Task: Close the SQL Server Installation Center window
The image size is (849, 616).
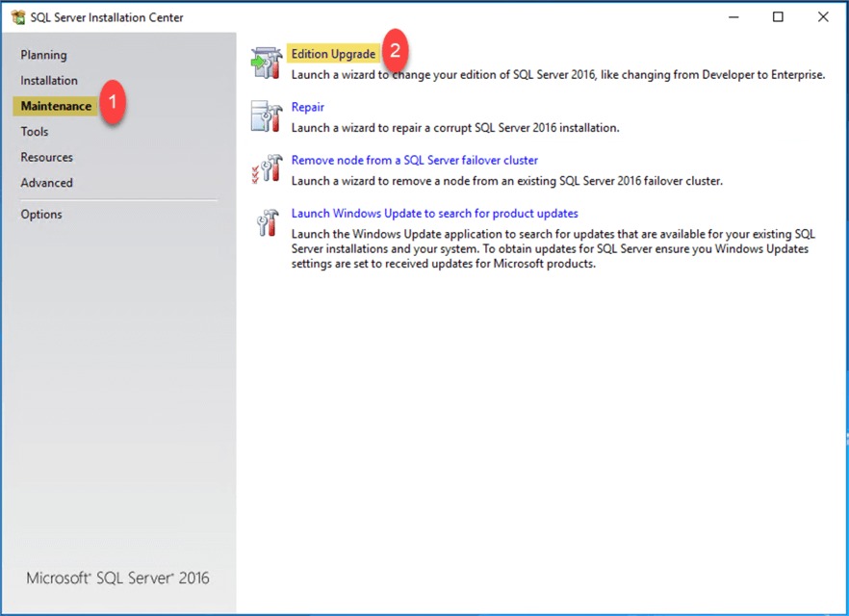Action: pos(823,17)
